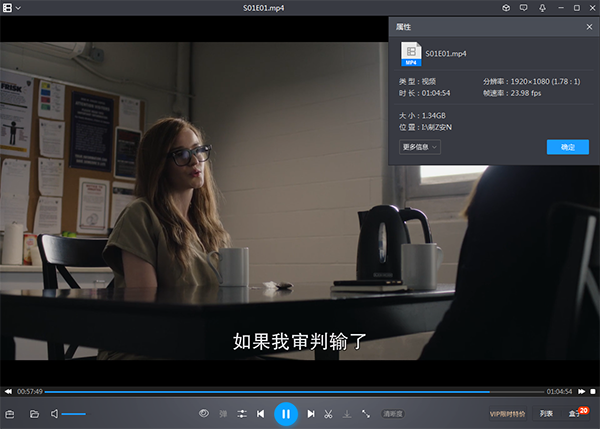
Task: Click the 帧速率 23.98 fps text
Action: point(512,93)
